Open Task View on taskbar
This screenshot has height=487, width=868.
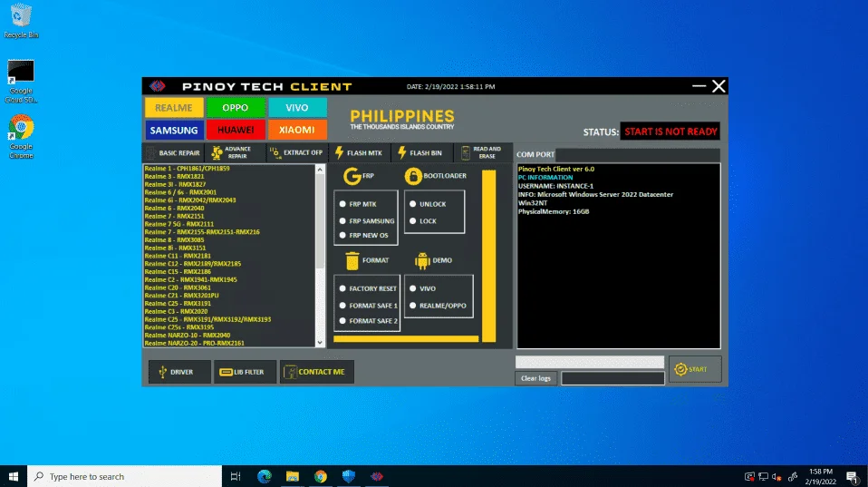click(236, 476)
